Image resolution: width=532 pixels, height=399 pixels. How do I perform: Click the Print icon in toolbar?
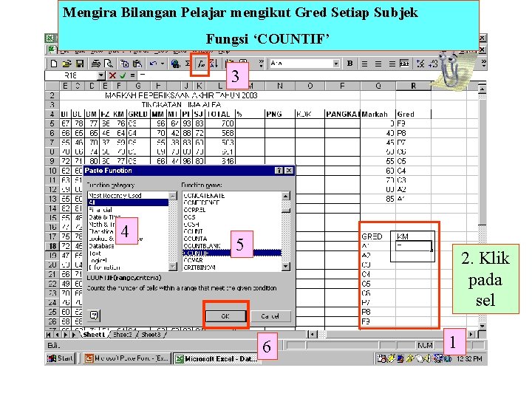pos(95,64)
